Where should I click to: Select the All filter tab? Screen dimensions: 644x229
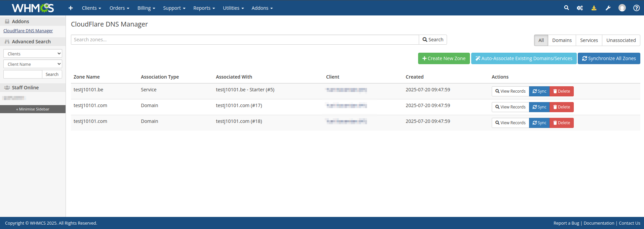pos(541,40)
